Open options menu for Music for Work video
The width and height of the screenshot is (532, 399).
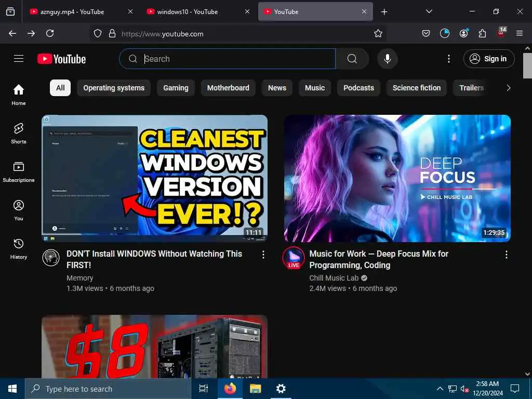(506, 255)
